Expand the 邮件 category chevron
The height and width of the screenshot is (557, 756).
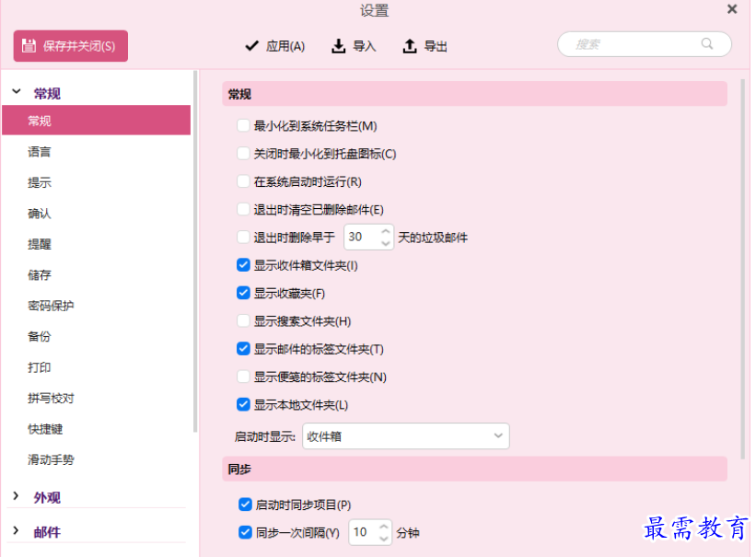(16, 530)
